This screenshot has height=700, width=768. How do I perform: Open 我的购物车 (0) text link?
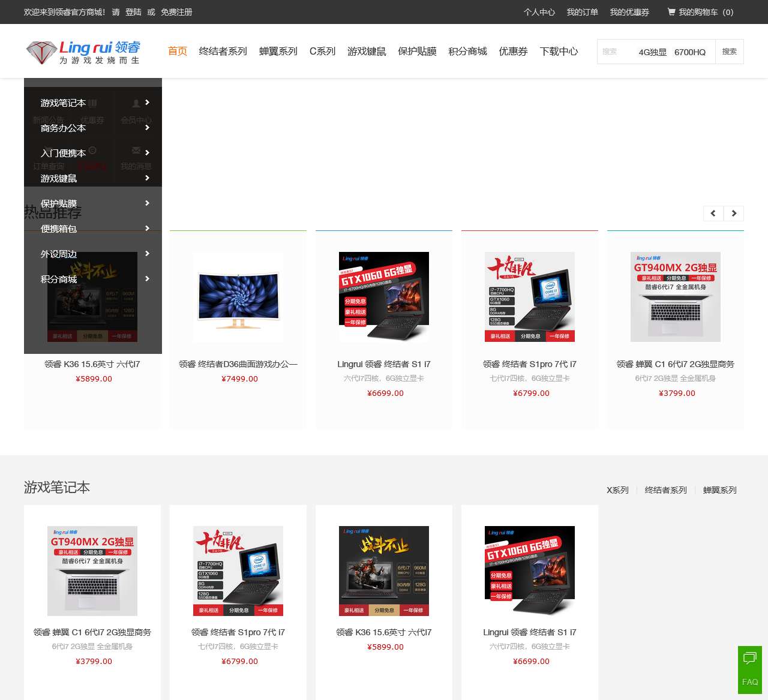point(706,12)
